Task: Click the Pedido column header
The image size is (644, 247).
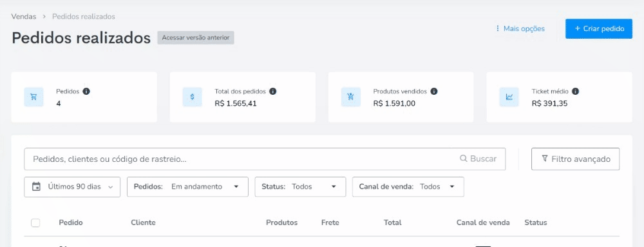Action: [x=71, y=222]
